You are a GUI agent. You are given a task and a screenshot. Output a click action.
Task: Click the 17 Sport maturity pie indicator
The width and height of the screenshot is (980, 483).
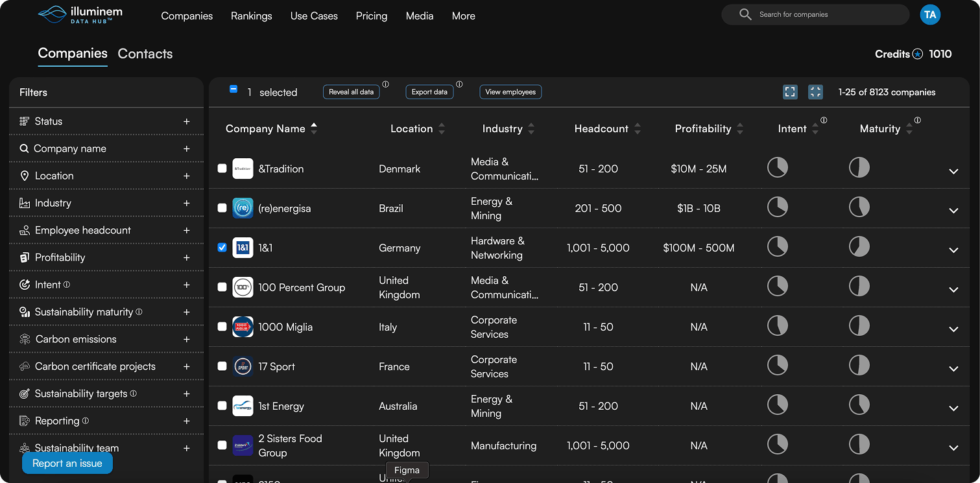(x=859, y=365)
